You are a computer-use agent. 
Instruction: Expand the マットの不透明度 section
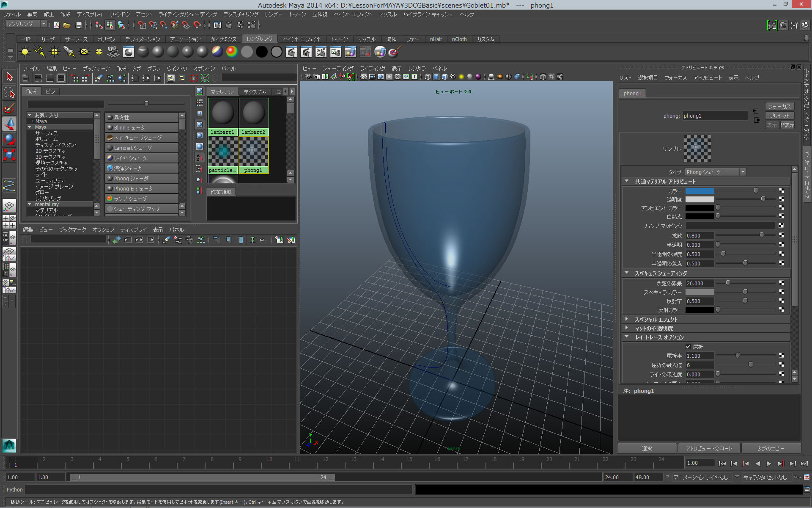(627, 328)
